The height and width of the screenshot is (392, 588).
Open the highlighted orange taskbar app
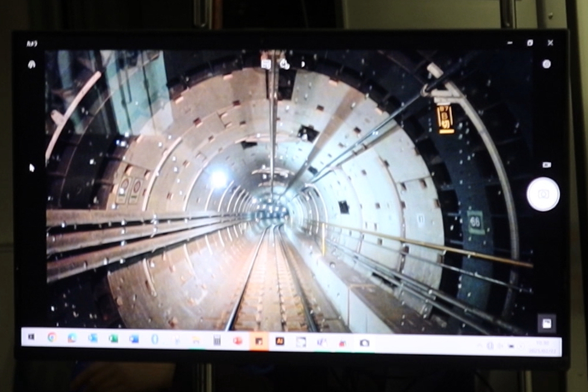click(258, 341)
